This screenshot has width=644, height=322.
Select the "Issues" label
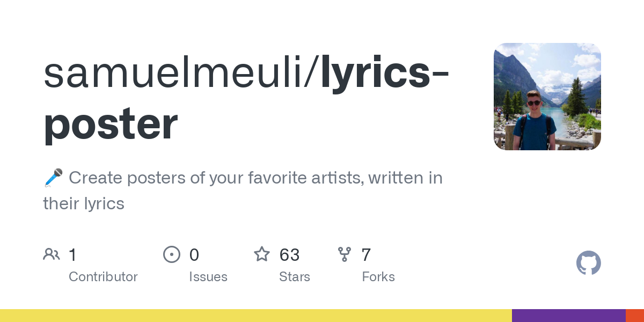[x=208, y=277]
